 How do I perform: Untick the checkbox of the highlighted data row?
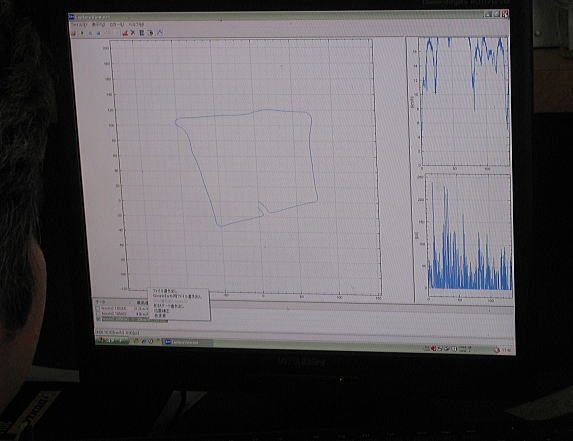98,319
